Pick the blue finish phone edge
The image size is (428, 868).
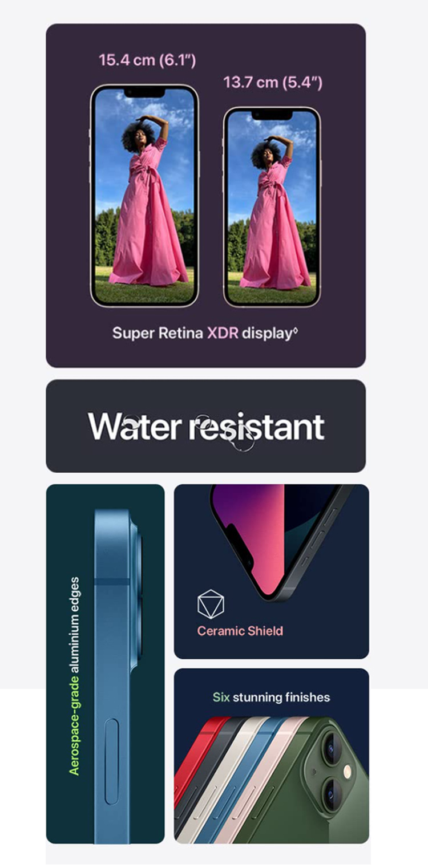(x=240, y=781)
